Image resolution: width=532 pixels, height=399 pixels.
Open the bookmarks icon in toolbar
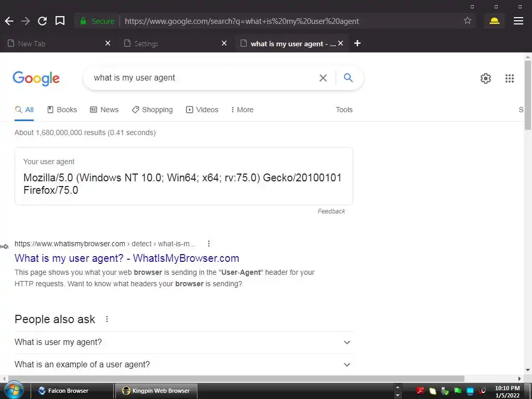coord(60,21)
